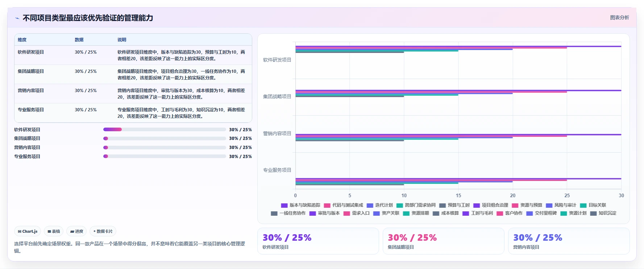Toggle the 一线任务协作 legend entry

[x=288, y=213]
